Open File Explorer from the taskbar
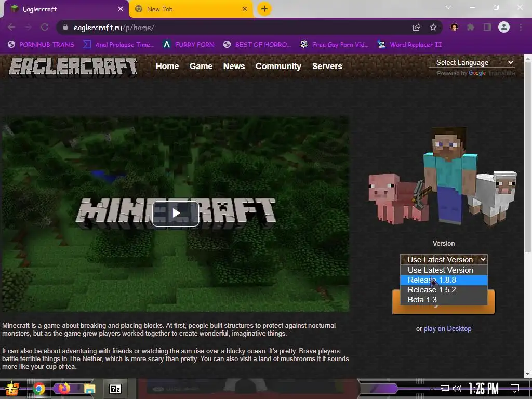 89,389
